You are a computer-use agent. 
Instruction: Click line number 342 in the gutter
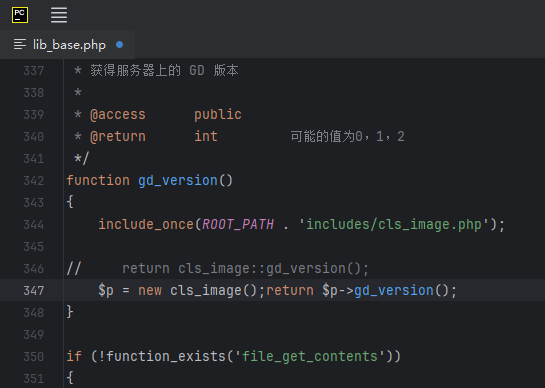(x=34, y=181)
